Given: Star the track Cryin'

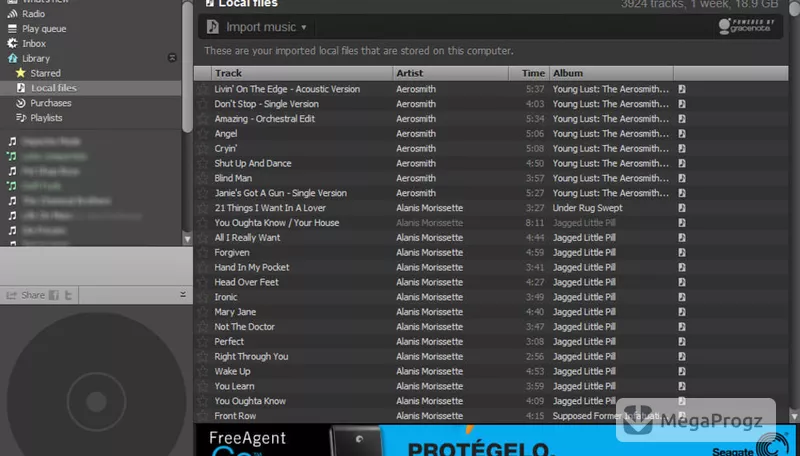Looking at the screenshot, I should click(203, 148).
